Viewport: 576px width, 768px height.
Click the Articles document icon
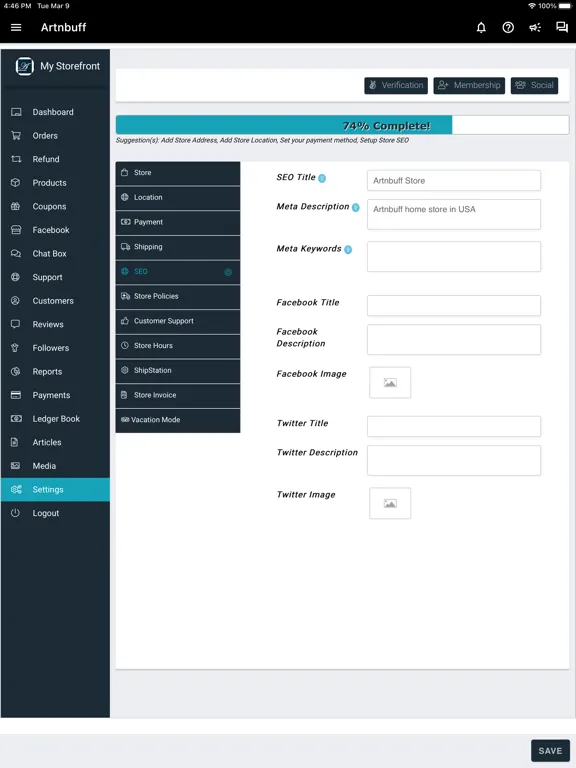coord(15,442)
